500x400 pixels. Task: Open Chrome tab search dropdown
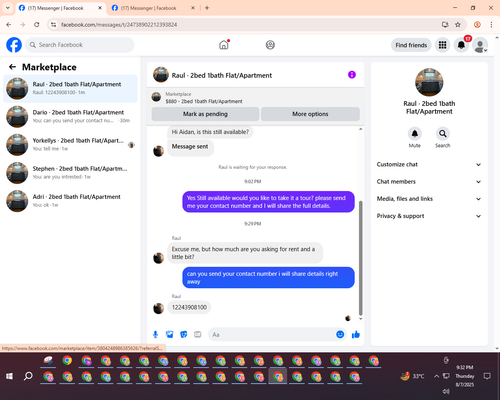pyautogui.click(x=8, y=8)
